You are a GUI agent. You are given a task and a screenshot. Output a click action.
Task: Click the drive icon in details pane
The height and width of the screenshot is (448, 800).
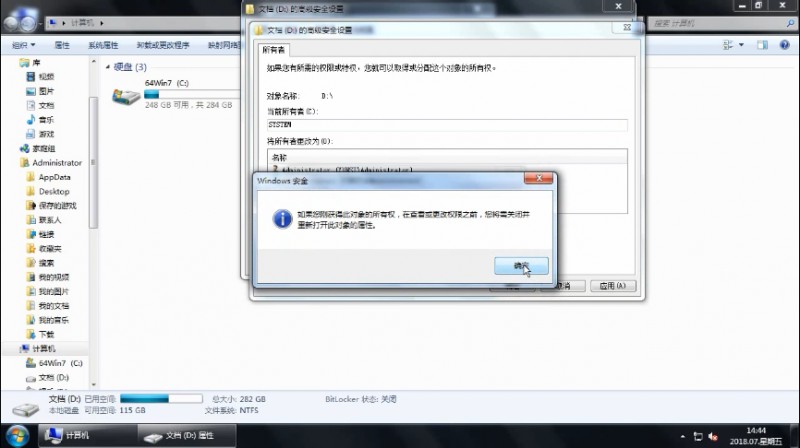25,408
